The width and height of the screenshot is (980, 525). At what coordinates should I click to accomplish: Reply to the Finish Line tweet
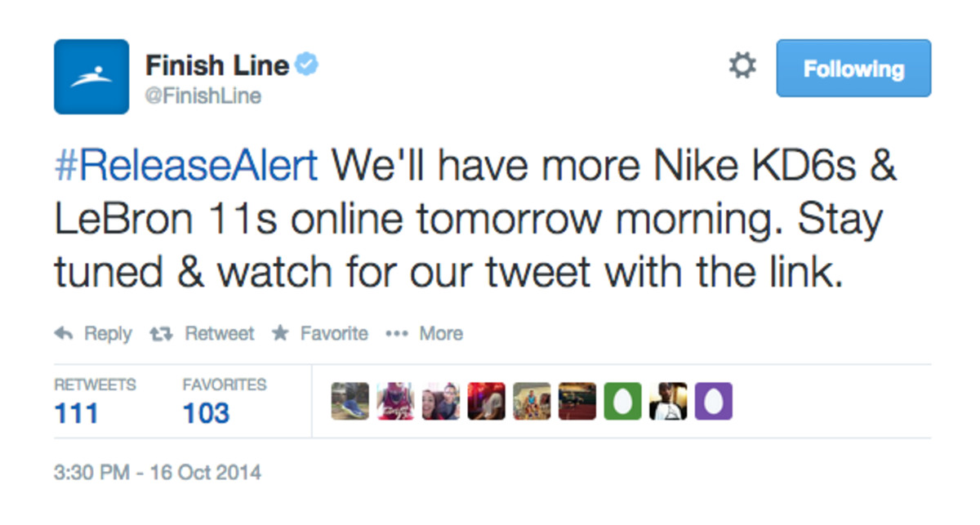(93, 333)
